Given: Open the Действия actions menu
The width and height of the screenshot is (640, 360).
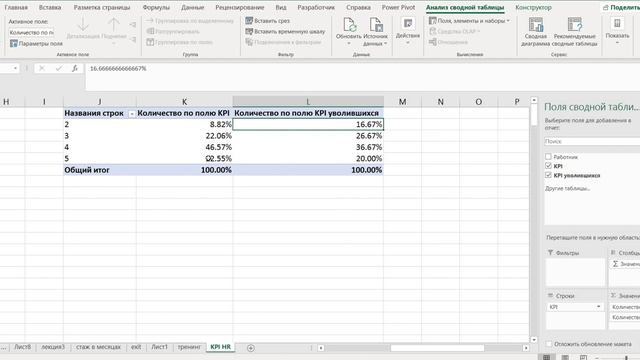Looking at the screenshot, I should click(x=407, y=31).
